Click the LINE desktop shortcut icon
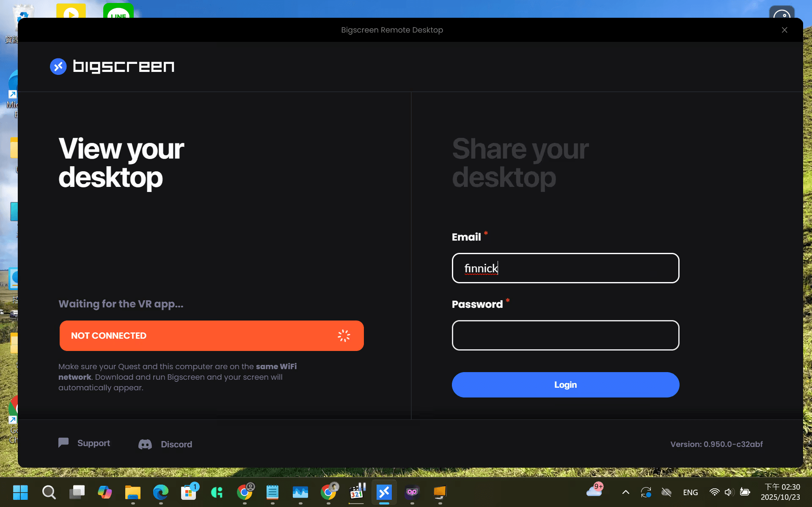The width and height of the screenshot is (812, 507). [x=118, y=11]
